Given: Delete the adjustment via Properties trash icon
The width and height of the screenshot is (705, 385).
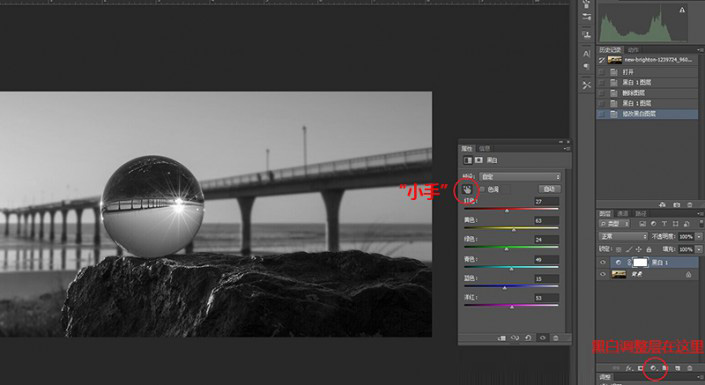Looking at the screenshot, I should click(x=556, y=338).
